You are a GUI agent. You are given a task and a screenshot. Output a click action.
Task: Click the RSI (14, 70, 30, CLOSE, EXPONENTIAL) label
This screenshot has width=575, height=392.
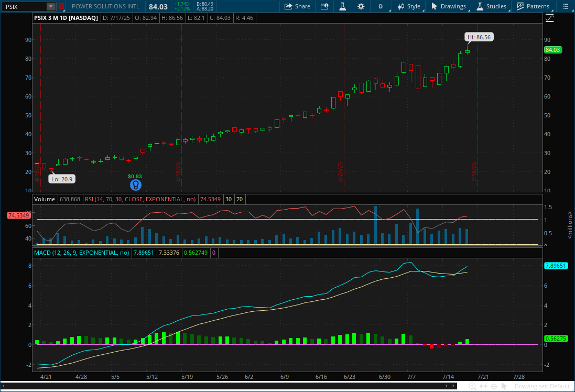point(140,199)
